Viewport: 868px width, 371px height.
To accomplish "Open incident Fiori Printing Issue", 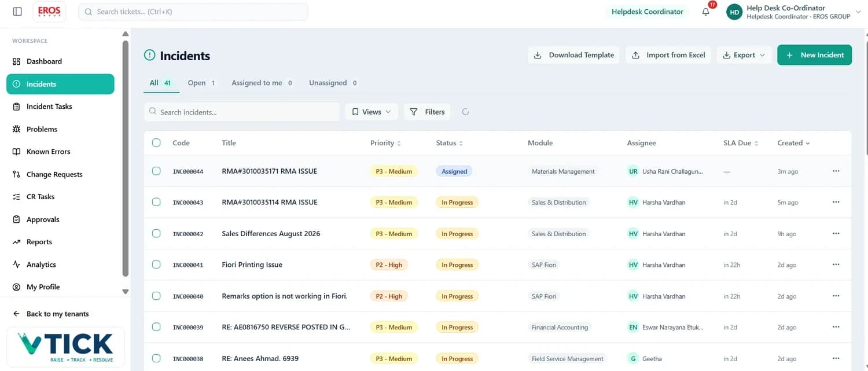I will click(252, 265).
